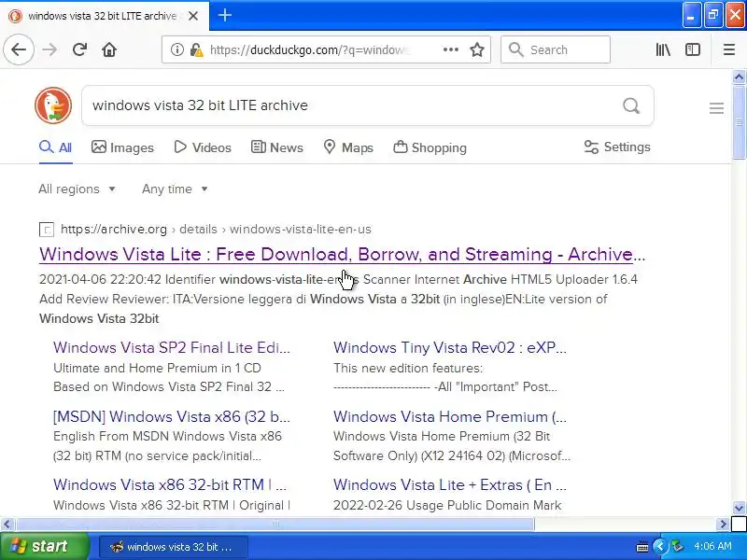
Task: Open DuckDuckGo side menu icon
Action: pyautogui.click(x=716, y=108)
